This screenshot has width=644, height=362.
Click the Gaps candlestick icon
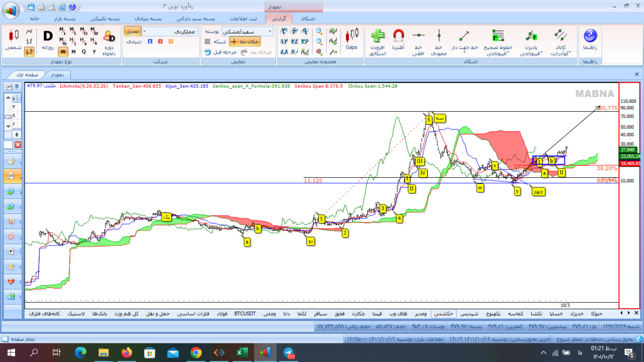click(352, 39)
